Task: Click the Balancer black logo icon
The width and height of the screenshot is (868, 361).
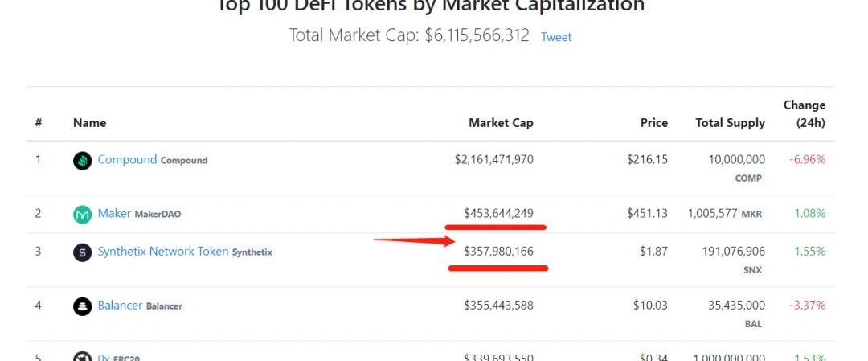Action: tap(83, 306)
